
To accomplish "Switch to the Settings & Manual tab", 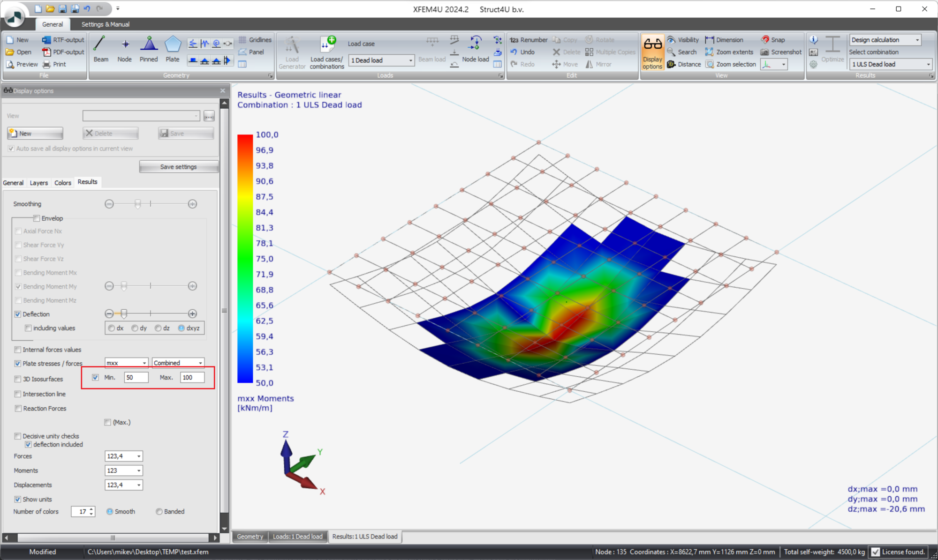I will 106,24.
